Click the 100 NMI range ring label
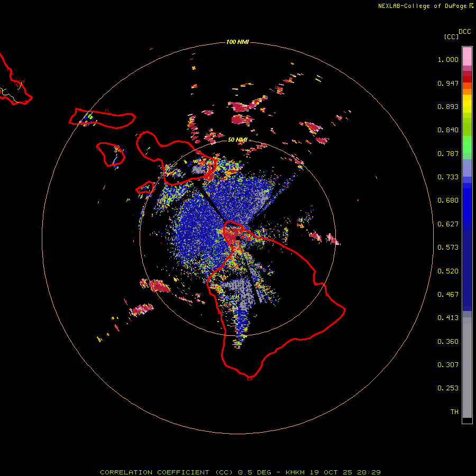 (237, 42)
